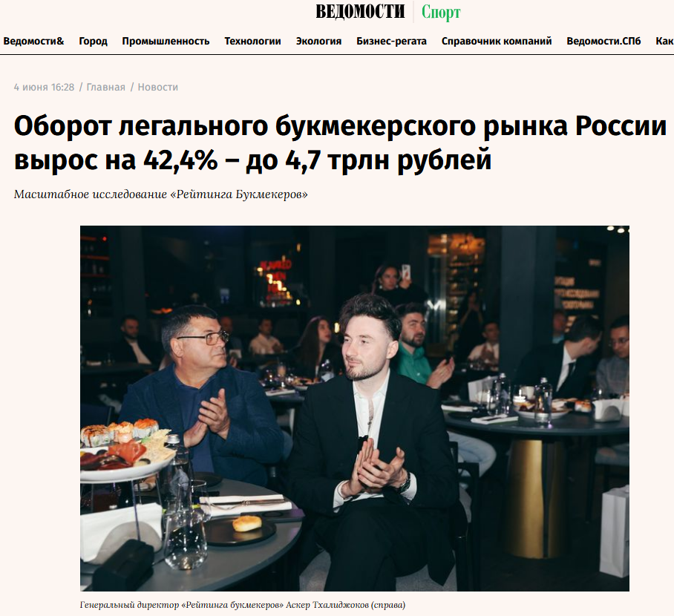The width and height of the screenshot is (674, 616).
Task: Click the Главная breadcrumb link
Action: pos(105,88)
